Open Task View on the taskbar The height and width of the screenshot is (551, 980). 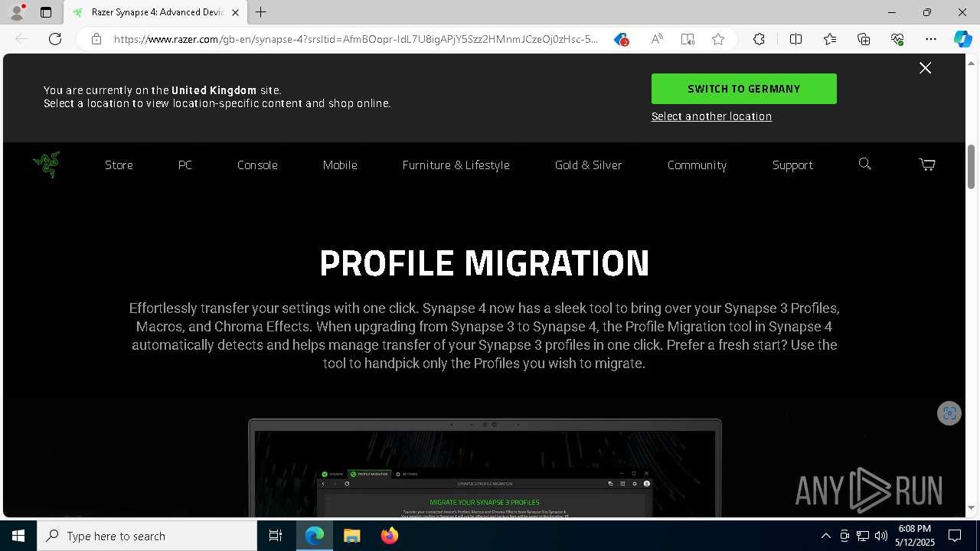pyautogui.click(x=276, y=536)
